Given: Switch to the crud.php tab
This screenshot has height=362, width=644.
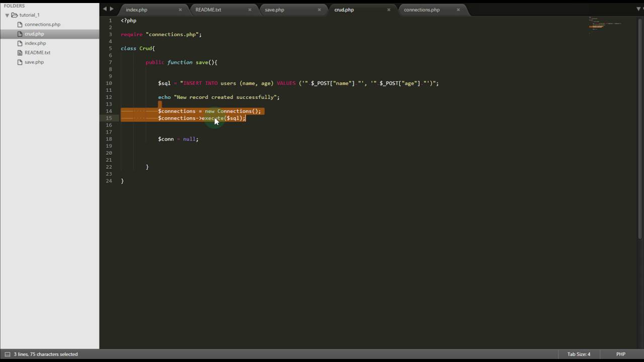Looking at the screenshot, I should point(344,10).
